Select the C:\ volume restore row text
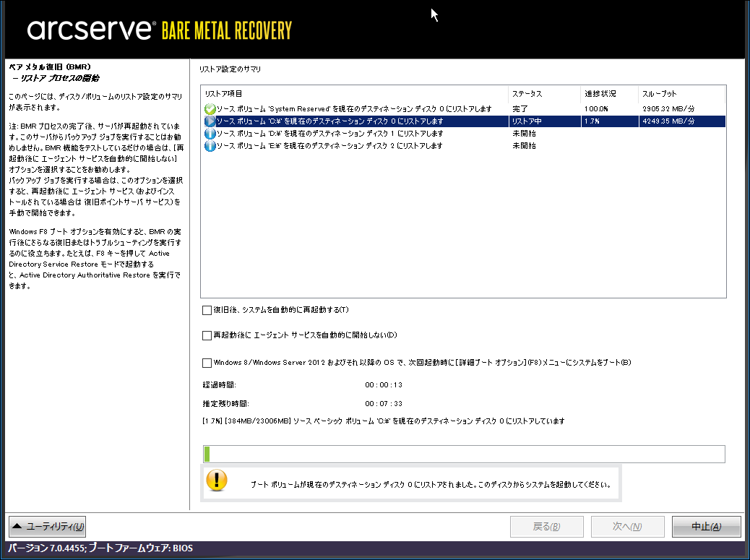750x560 pixels. click(329, 121)
